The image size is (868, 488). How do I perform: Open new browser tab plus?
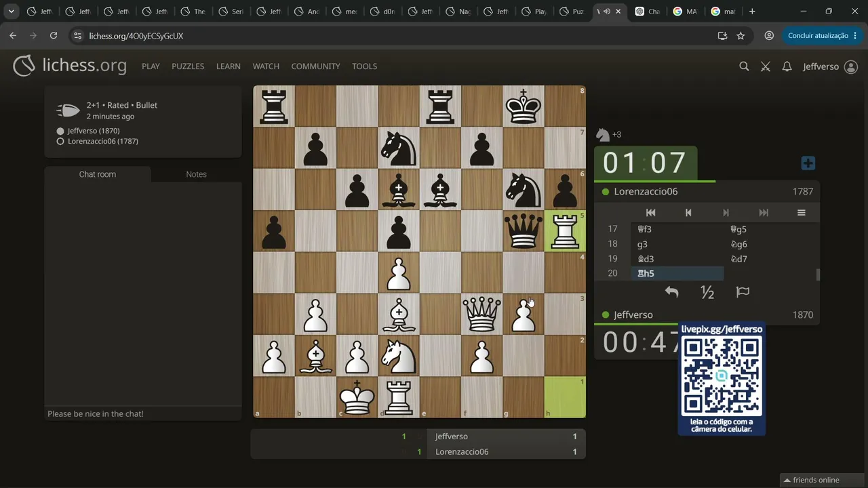[752, 12]
